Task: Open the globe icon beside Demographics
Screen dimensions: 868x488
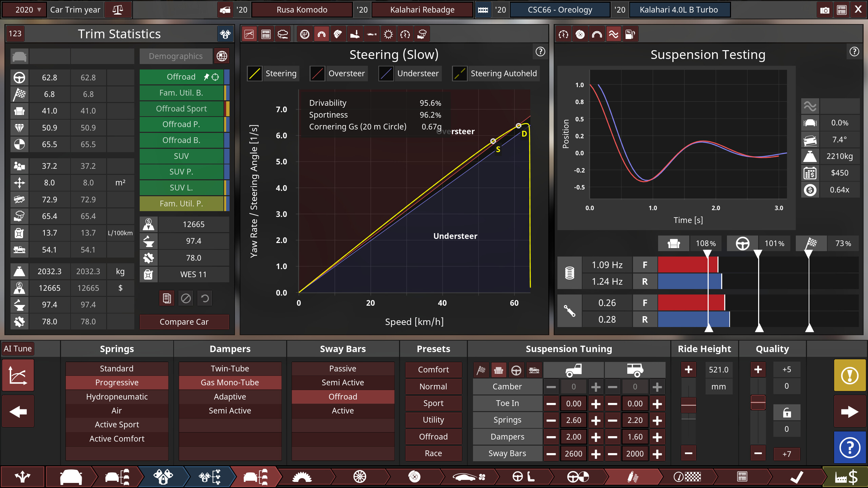Action: (x=222, y=56)
